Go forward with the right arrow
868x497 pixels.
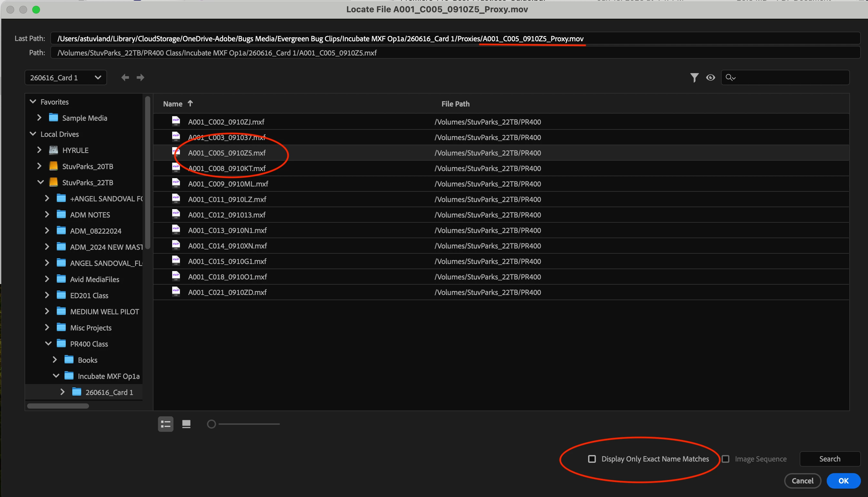(x=141, y=77)
